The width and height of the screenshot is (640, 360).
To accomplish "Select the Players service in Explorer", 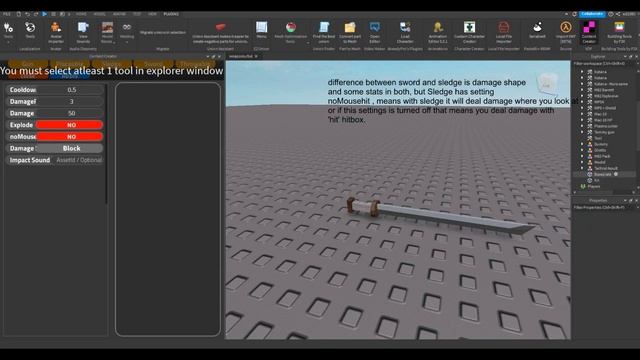I will (x=594, y=187).
